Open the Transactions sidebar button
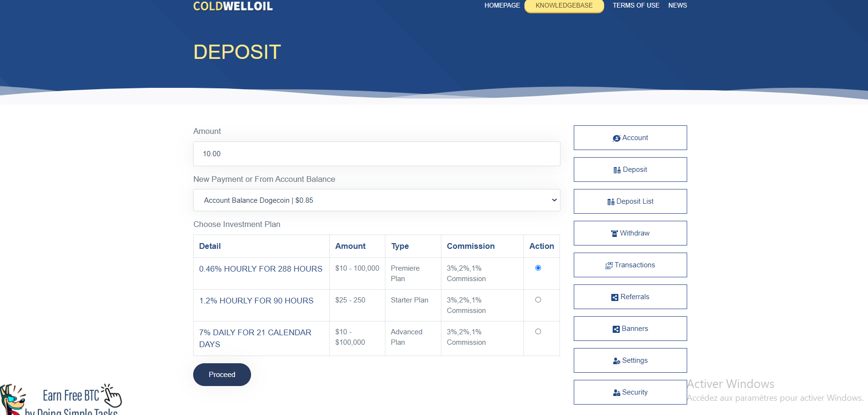 [x=630, y=265]
